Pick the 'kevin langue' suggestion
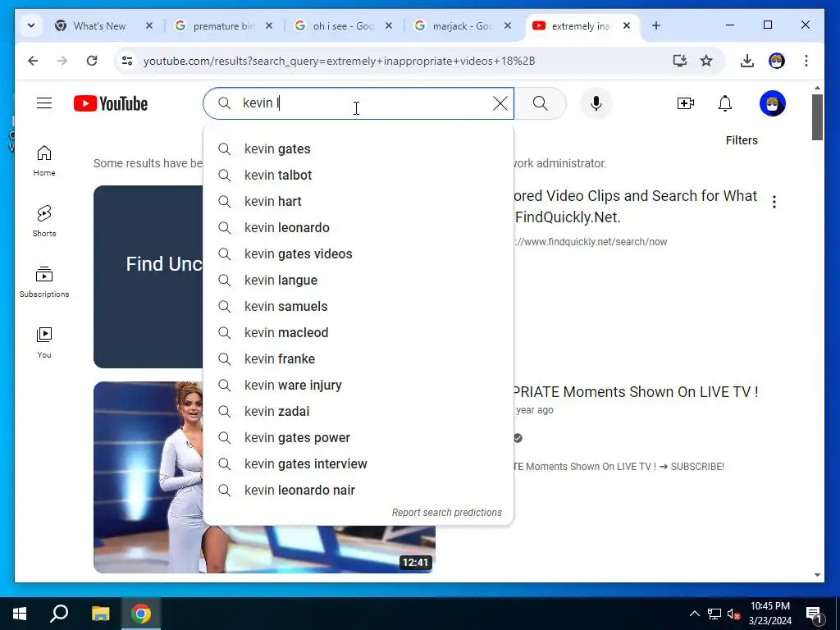 click(358, 281)
